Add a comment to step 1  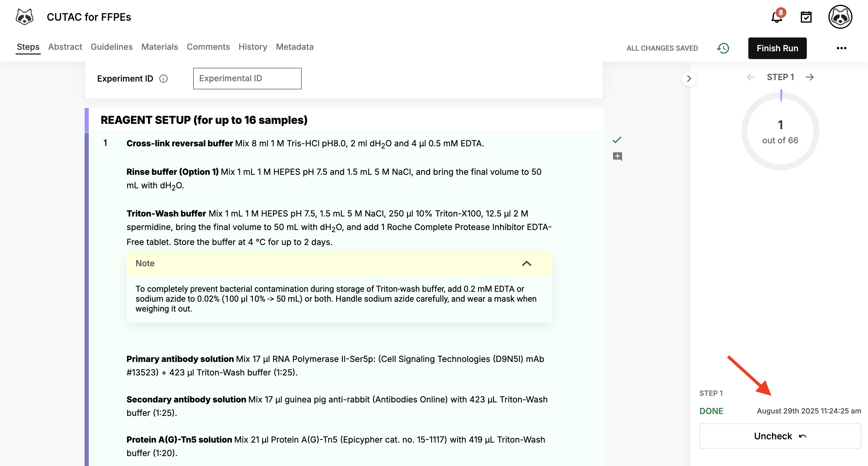[617, 156]
